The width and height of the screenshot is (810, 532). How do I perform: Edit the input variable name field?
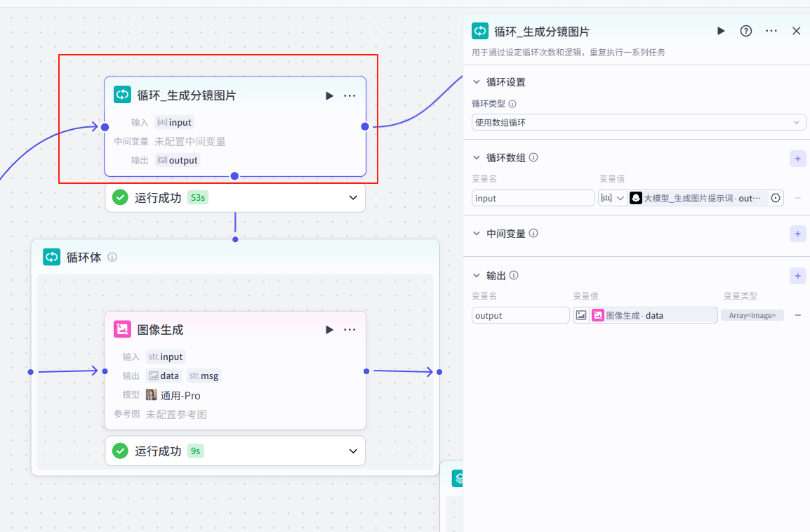pyautogui.click(x=533, y=199)
